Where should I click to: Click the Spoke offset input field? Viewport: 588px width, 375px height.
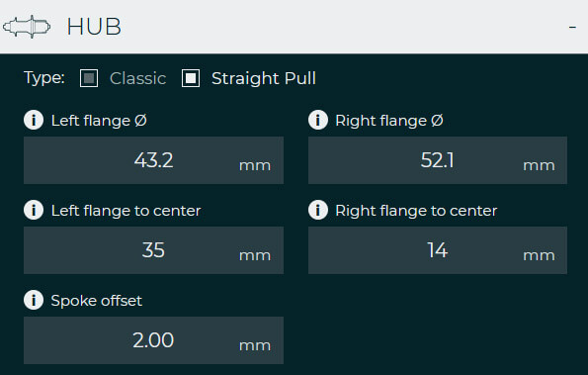coord(153,340)
